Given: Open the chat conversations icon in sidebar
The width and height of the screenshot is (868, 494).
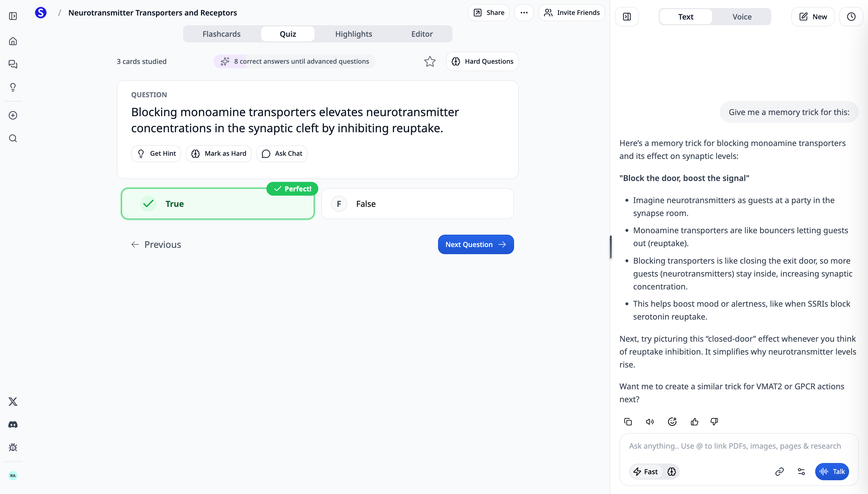Looking at the screenshot, I should click(13, 65).
